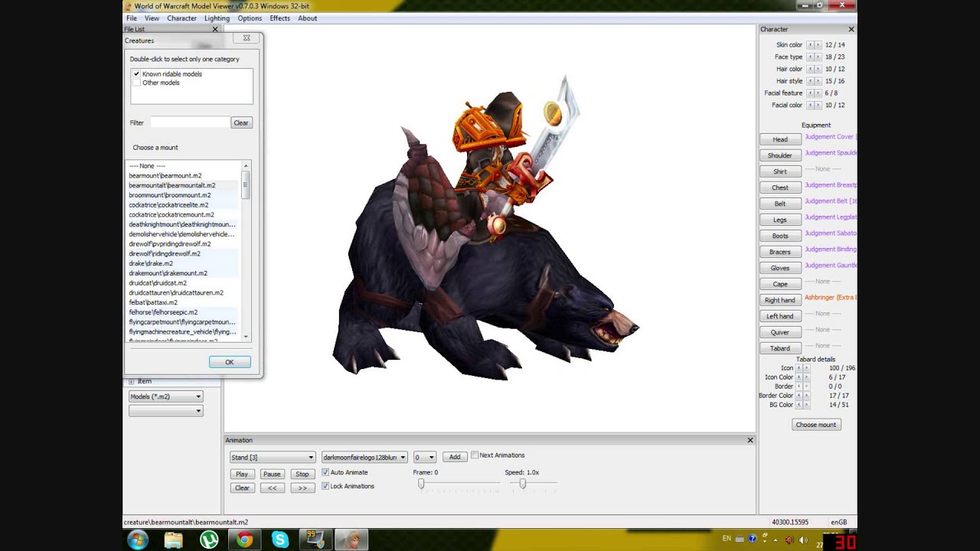The height and width of the screenshot is (551, 980).
Task: Clear the mount filter text
Action: 241,122
